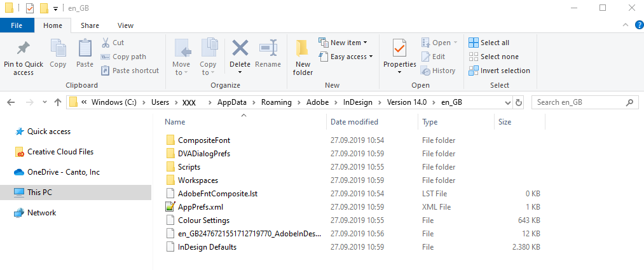Go up one folder level

(x=57, y=102)
